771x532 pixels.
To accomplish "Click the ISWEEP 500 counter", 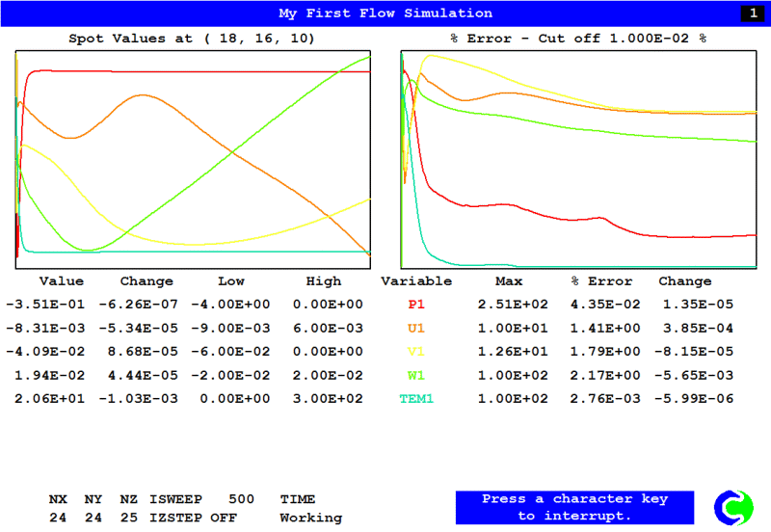I will pos(202,499).
